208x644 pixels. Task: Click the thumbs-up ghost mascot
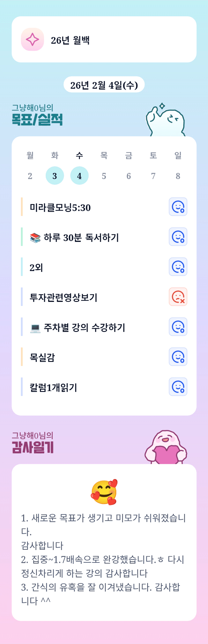(x=165, y=121)
